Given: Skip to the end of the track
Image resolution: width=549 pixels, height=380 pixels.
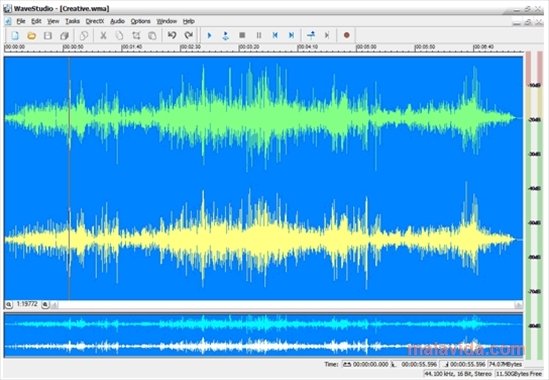Looking at the screenshot, I should click(x=291, y=35).
